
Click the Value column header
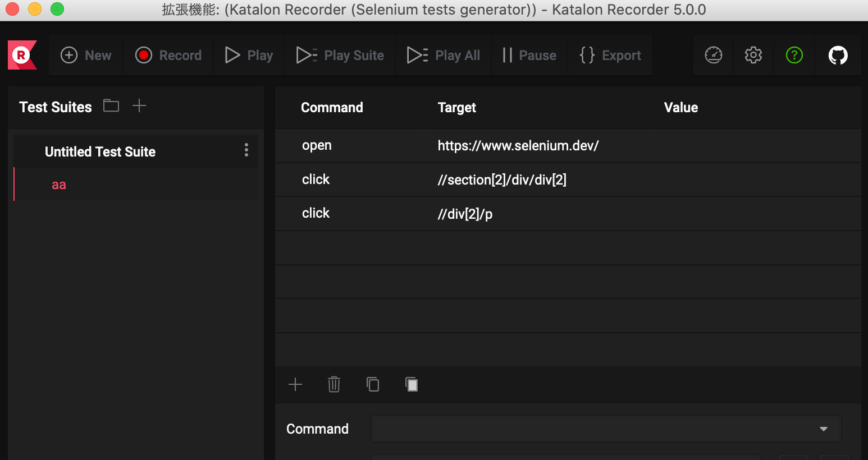tap(681, 108)
